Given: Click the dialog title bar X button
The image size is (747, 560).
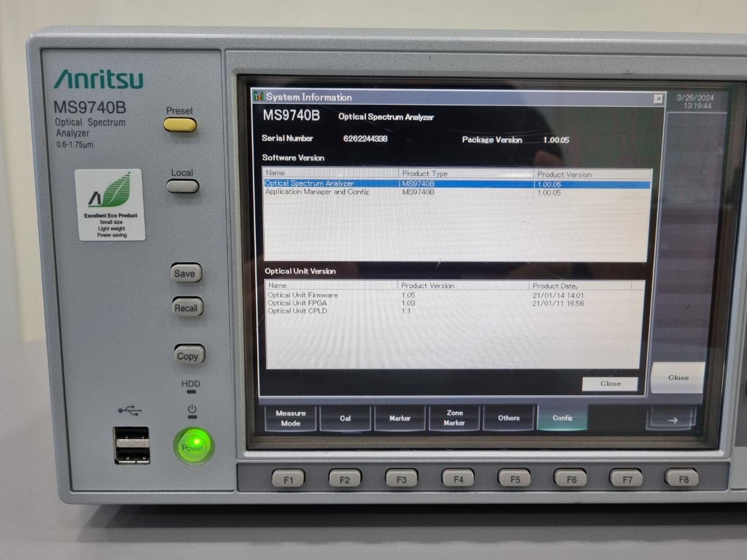Looking at the screenshot, I should [658, 98].
